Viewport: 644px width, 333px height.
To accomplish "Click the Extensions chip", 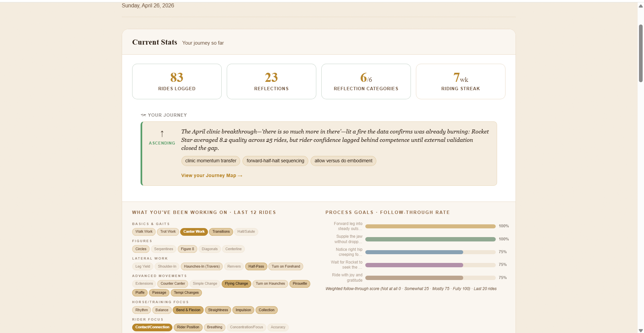I will [x=144, y=284].
